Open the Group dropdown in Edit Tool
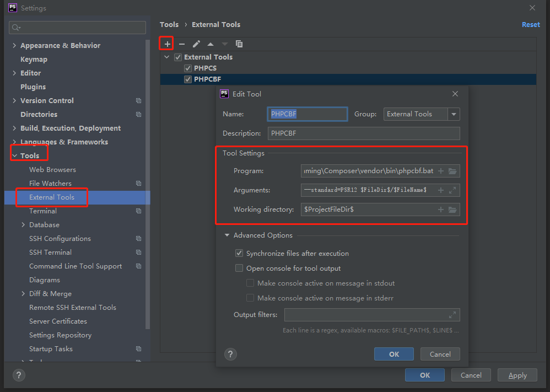Viewport: 550px width, 392px height. click(x=454, y=114)
